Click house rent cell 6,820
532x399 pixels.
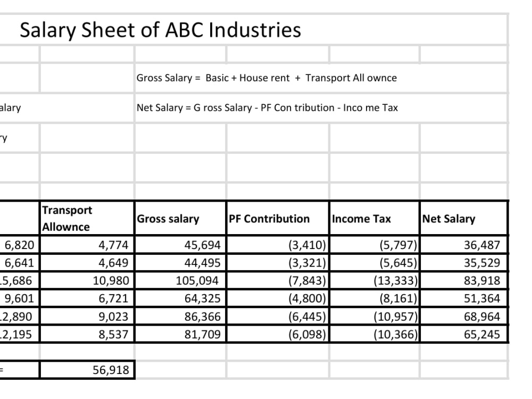[19, 245]
